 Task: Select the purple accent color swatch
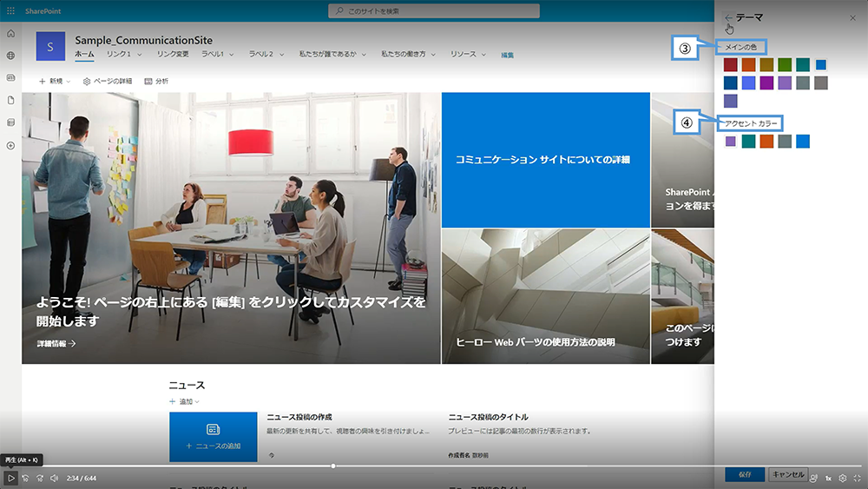pyautogui.click(x=731, y=142)
